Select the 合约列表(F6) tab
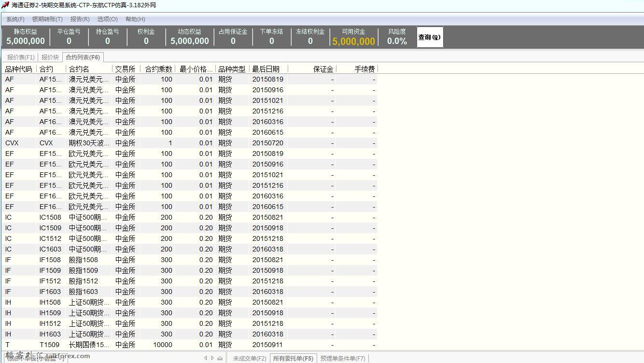Screen dimensions: 644x363 (x=83, y=57)
